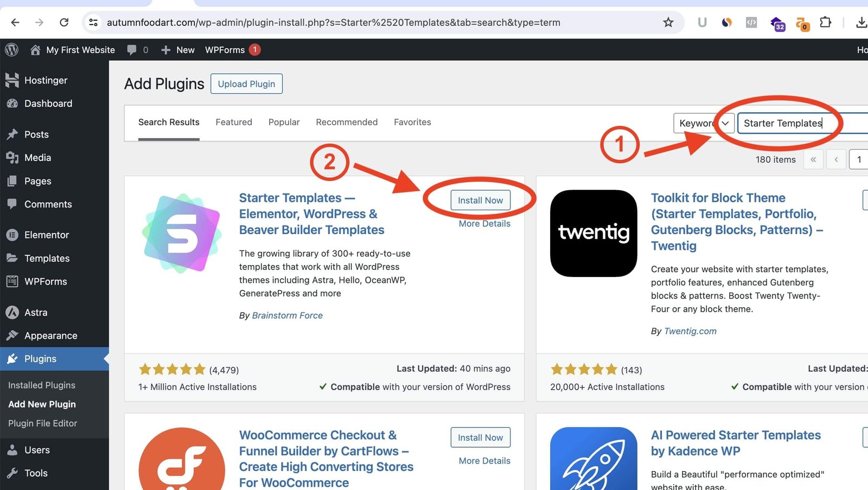Open Toolkit for Block Theme title link
The width and height of the screenshot is (868, 490).
(737, 222)
